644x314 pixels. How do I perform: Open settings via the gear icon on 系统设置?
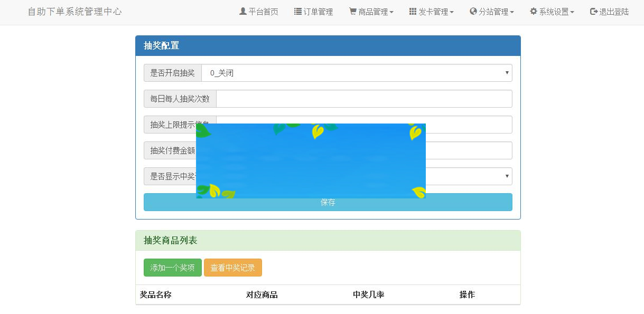(x=533, y=11)
